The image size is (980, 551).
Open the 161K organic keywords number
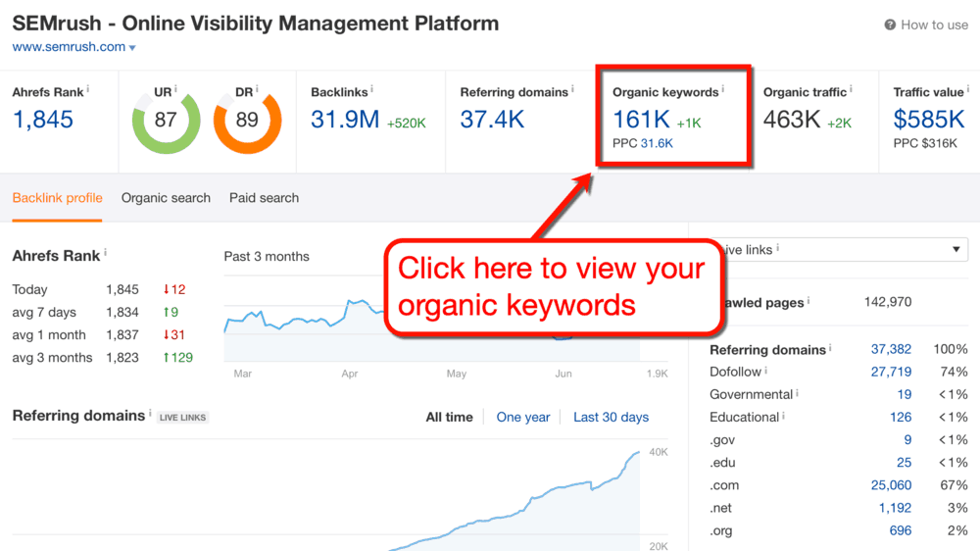pyautogui.click(x=641, y=120)
